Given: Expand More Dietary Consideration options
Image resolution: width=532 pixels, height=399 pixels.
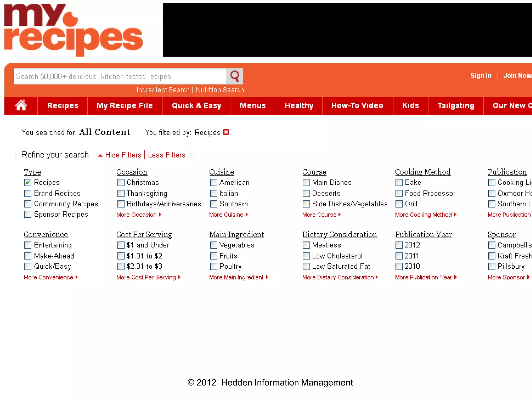Looking at the screenshot, I should [340, 277].
